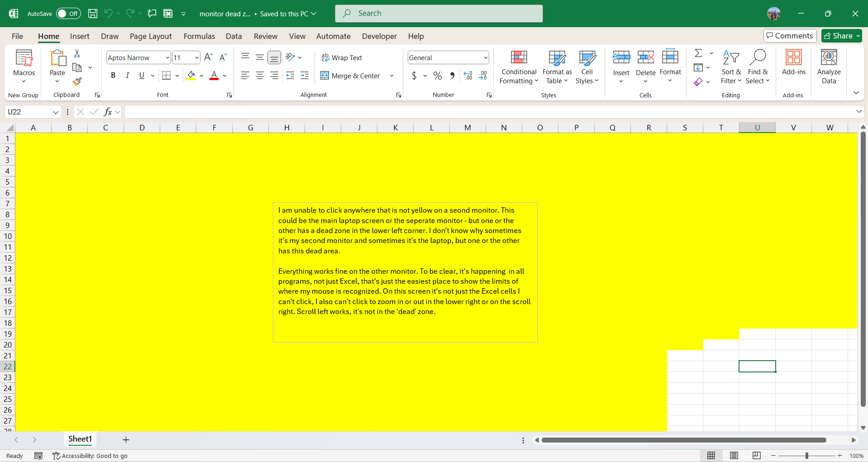Apply the Percent Style format
Screen dimensions: 868x462
point(437,76)
